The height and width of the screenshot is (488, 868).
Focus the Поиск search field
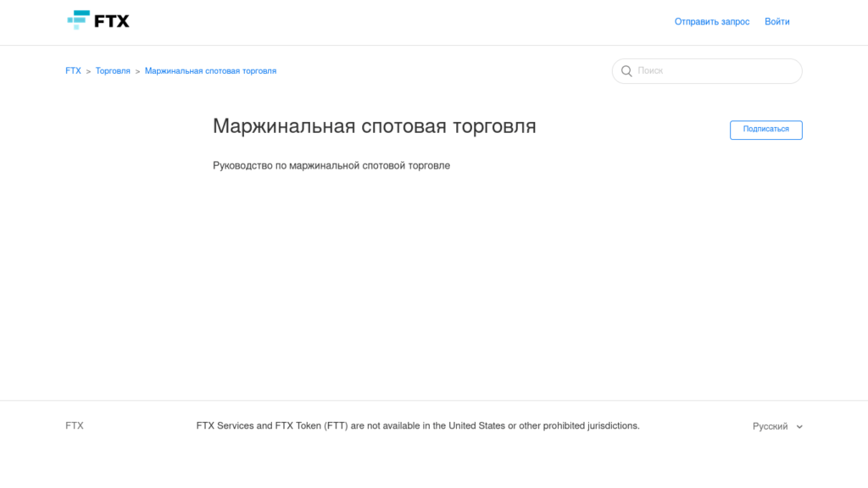[712, 71]
